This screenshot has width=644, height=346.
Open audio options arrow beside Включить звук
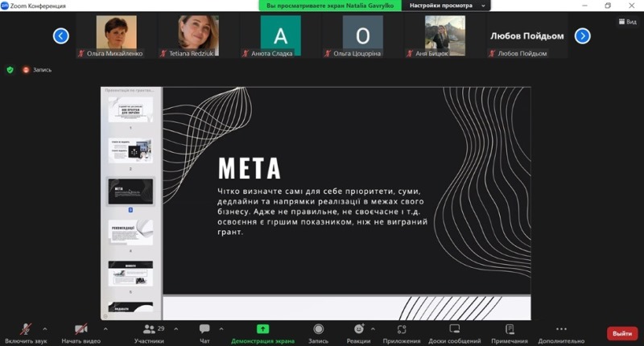(45, 329)
